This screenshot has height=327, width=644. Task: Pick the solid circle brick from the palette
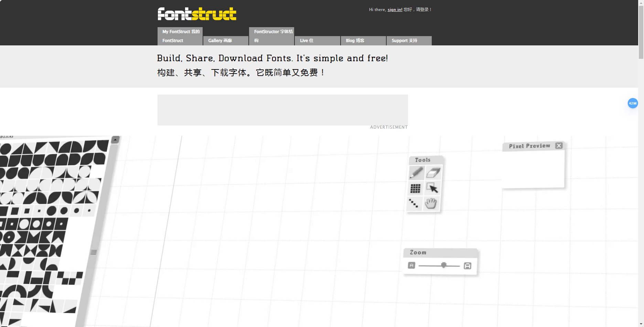point(51,210)
